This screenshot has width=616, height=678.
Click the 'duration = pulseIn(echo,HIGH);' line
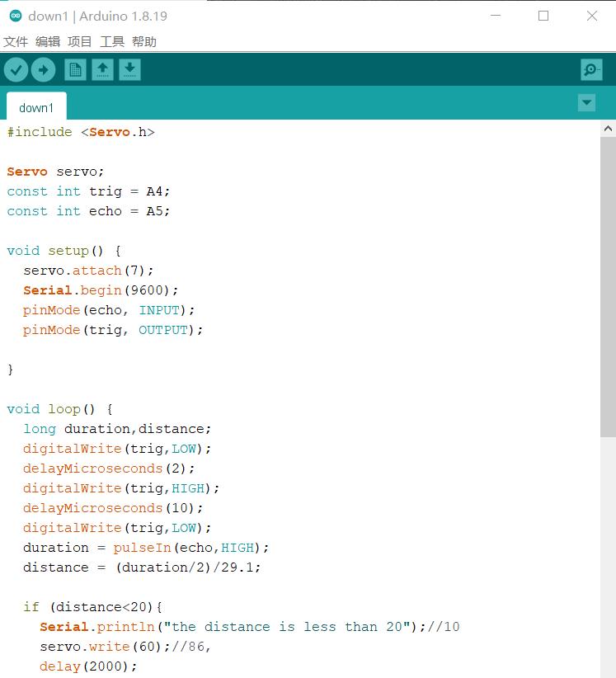[x=146, y=548]
